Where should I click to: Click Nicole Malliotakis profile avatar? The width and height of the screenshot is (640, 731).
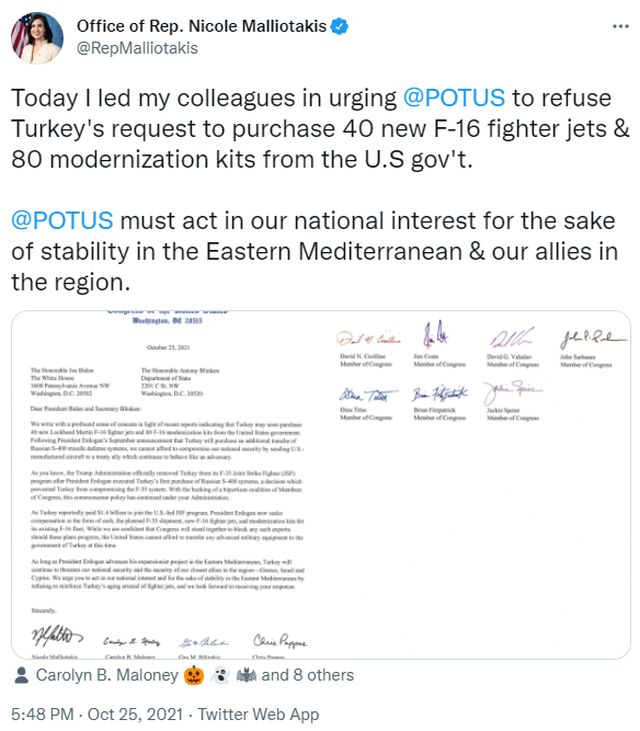click(x=36, y=37)
